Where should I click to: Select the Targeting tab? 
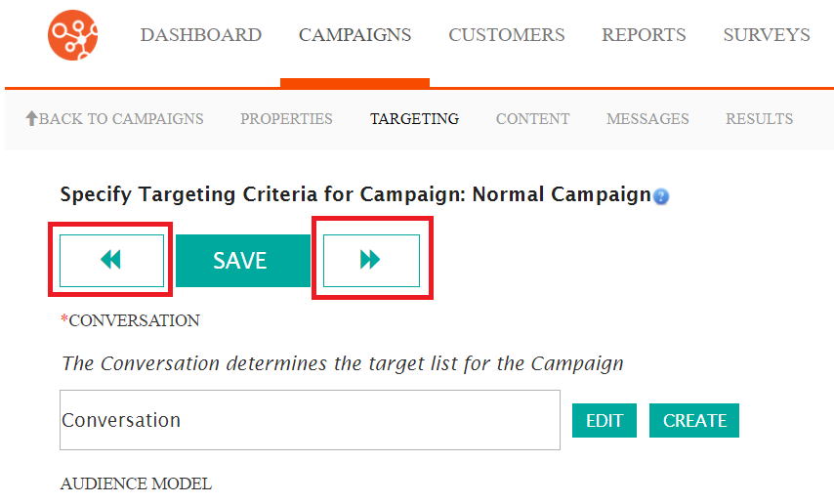[x=414, y=119]
